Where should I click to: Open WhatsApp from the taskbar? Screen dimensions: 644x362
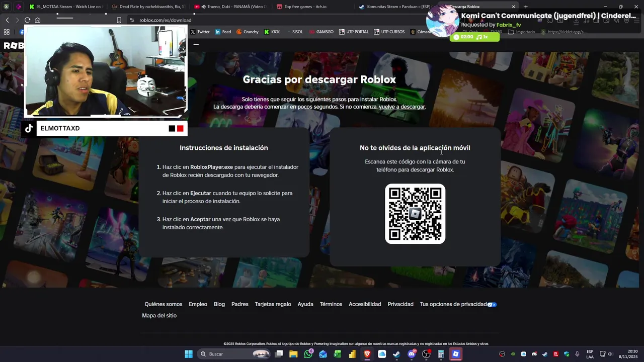point(308,354)
